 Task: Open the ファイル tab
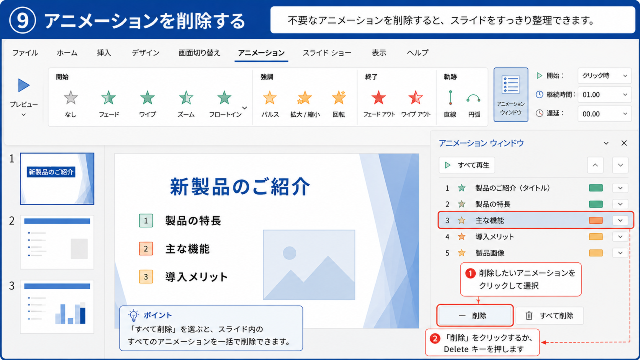(25, 53)
